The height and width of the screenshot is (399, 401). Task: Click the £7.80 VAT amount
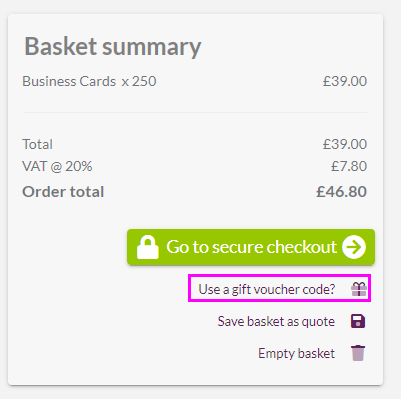click(349, 166)
